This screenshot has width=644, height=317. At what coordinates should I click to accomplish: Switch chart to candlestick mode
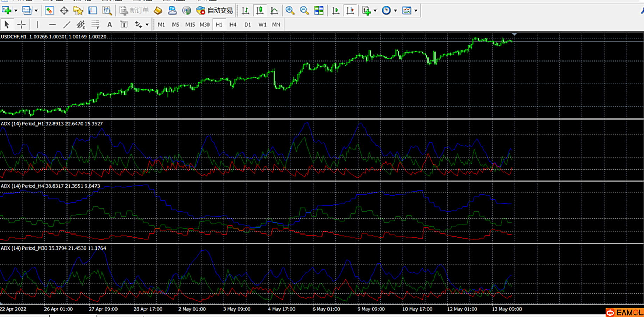click(x=260, y=10)
